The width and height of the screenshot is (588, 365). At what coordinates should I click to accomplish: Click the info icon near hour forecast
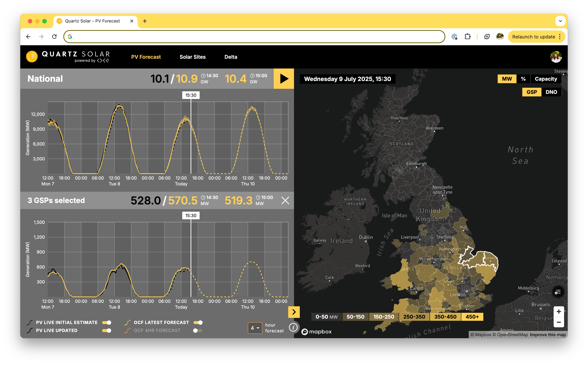click(x=293, y=328)
